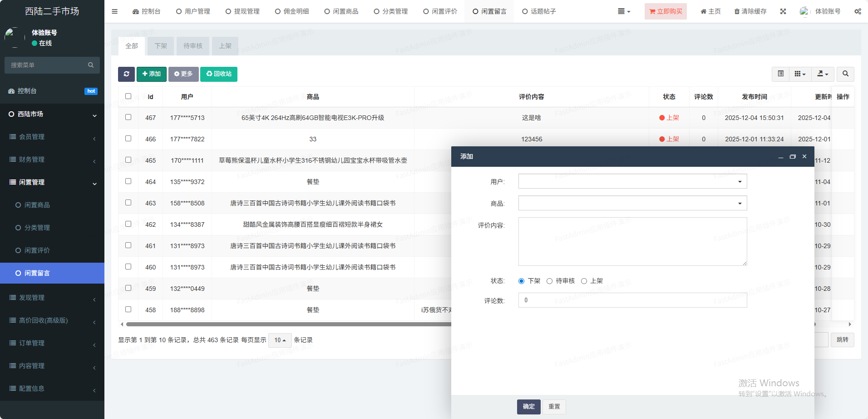
Task: Open the column visibility grid icon
Action: 800,74
